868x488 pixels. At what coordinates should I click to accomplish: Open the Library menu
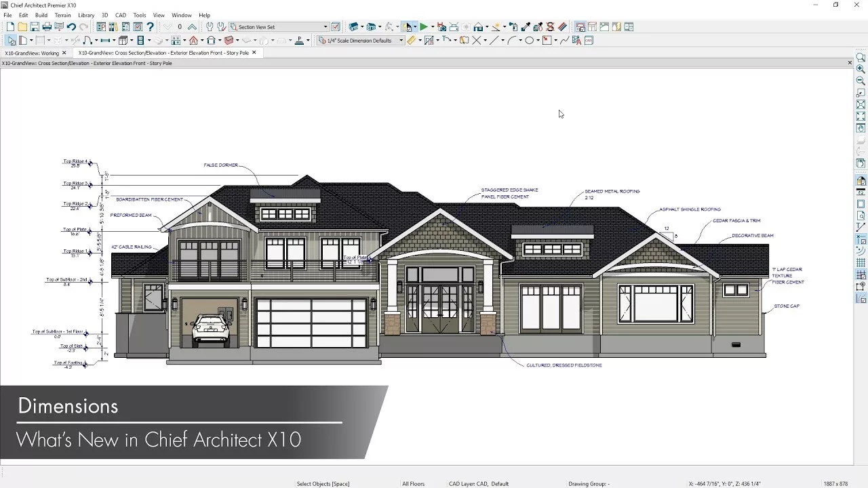point(86,15)
